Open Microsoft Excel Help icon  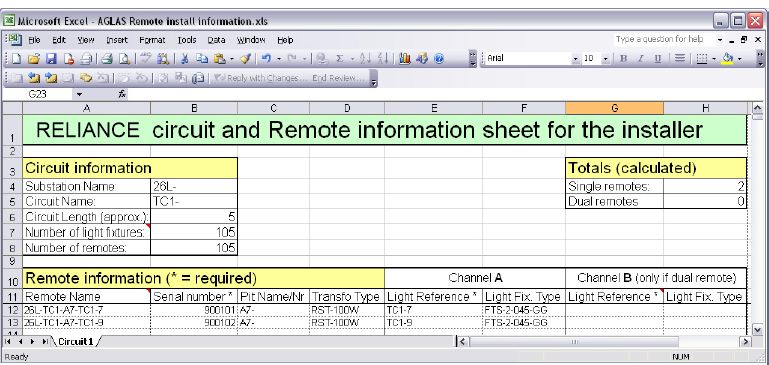click(x=439, y=59)
